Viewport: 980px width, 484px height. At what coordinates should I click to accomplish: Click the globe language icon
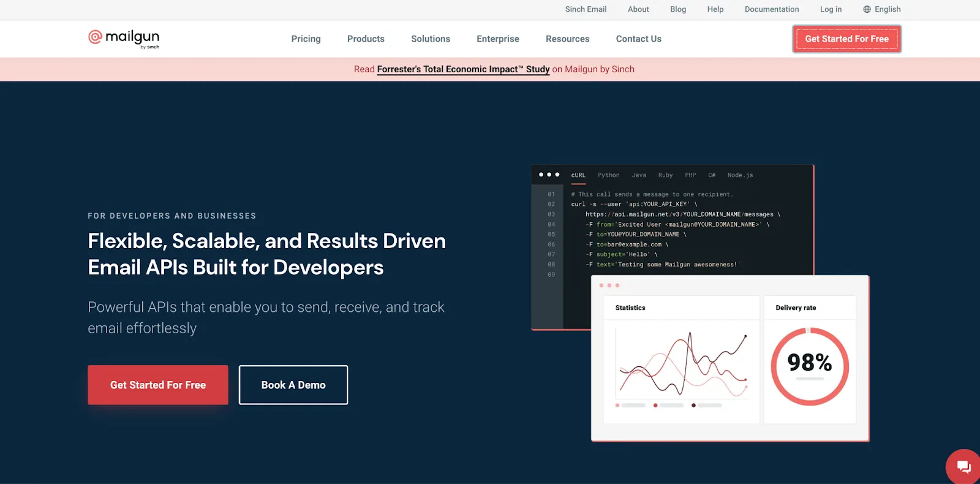click(x=867, y=9)
